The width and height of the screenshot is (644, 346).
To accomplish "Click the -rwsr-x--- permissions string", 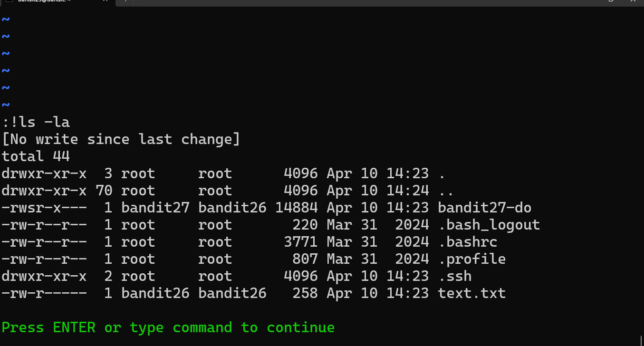I will [x=44, y=208].
